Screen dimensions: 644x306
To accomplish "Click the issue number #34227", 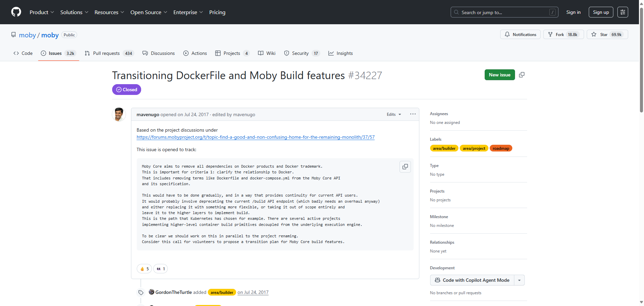I will (365, 75).
